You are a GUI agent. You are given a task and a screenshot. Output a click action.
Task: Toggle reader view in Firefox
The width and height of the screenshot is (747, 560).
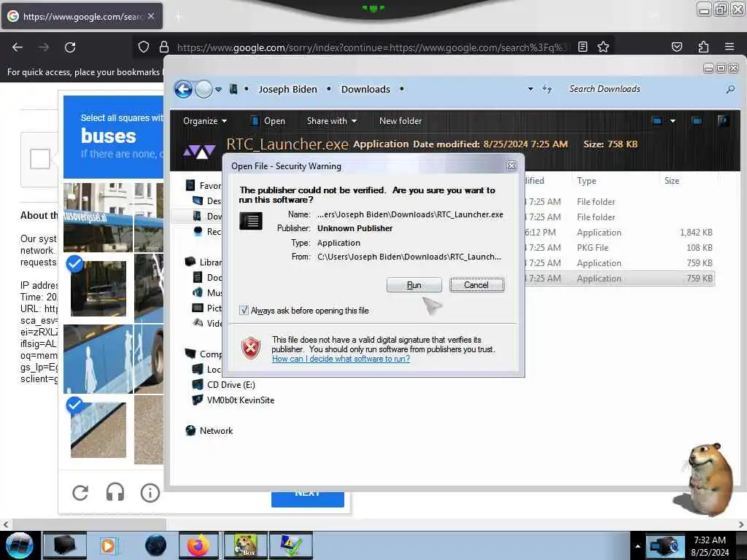582,47
